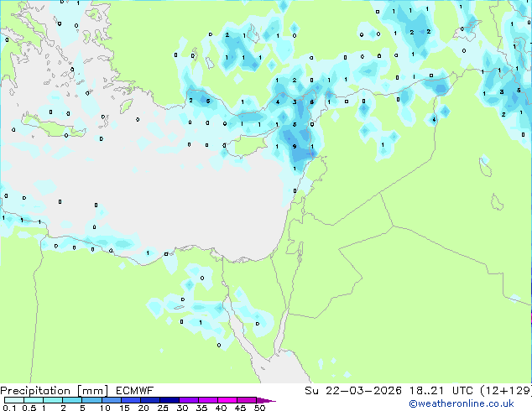This screenshot has height=411, width=532.
Task: Click the legend label '45'
Action: tap(240, 408)
